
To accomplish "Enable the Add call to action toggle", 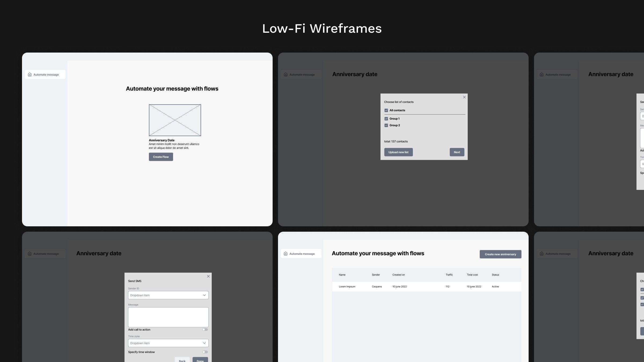I will click(x=205, y=330).
